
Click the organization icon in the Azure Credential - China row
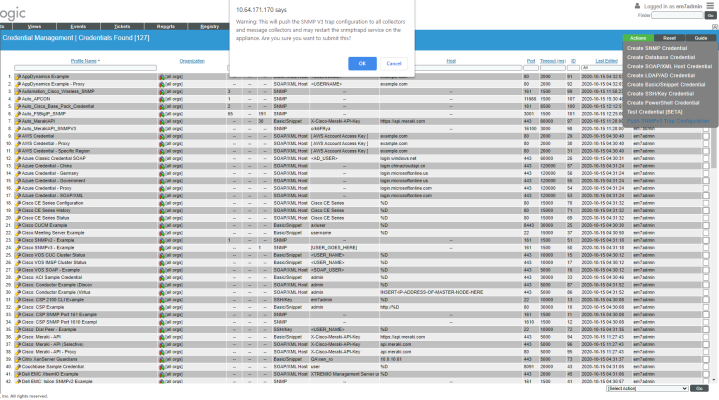tap(161, 166)
